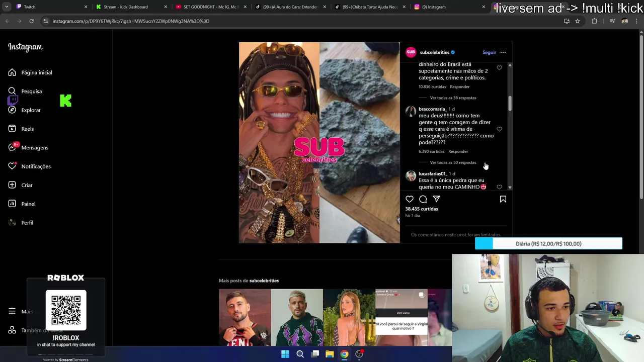Image resolution: width=644 pixels, height=362 pixels.
Task: Switch to 'A Aura do Cara' TikTok tab
Action: point(290,7)
